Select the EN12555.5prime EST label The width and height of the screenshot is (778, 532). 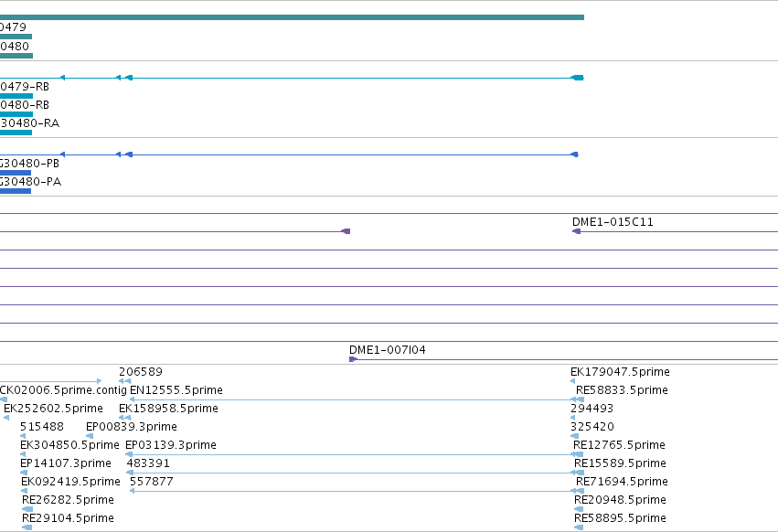[x=176, y=390]
